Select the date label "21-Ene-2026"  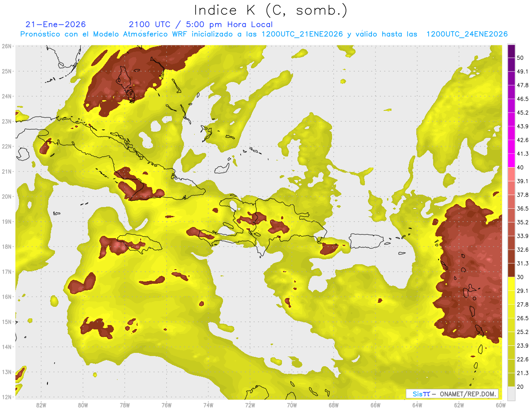pos(56,24)
